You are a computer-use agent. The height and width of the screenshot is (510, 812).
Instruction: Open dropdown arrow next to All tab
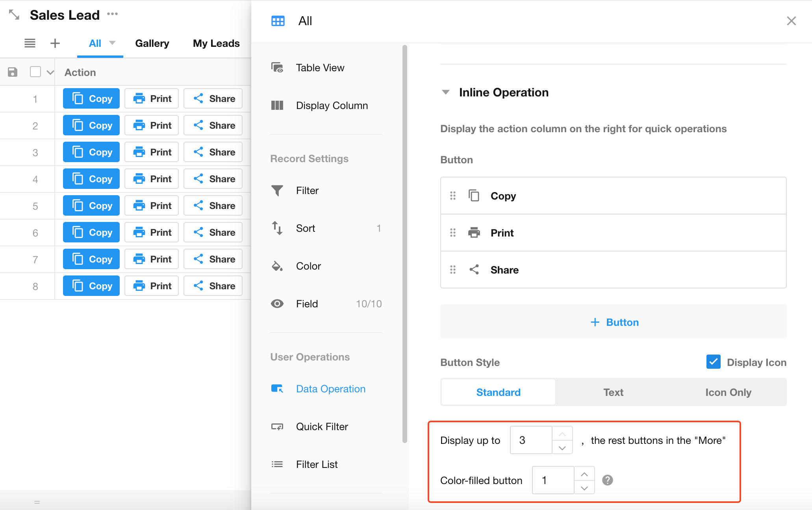(x=112, y=43)
